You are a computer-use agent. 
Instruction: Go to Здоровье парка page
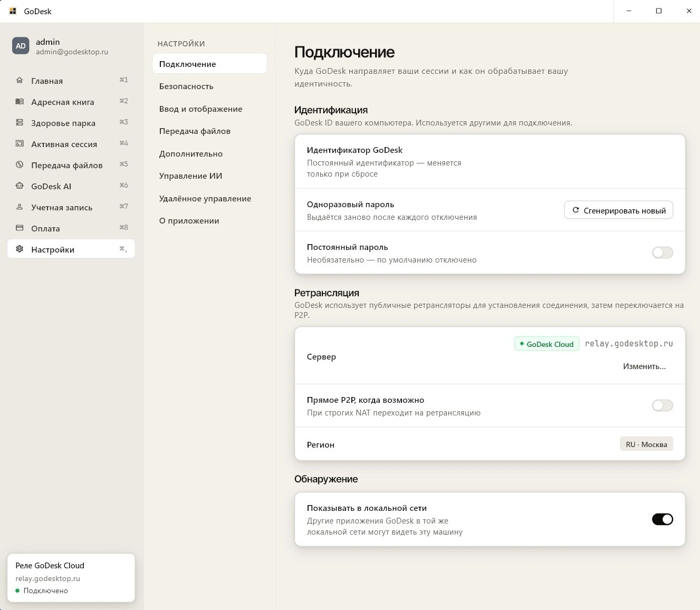click(x=71, y=123)
